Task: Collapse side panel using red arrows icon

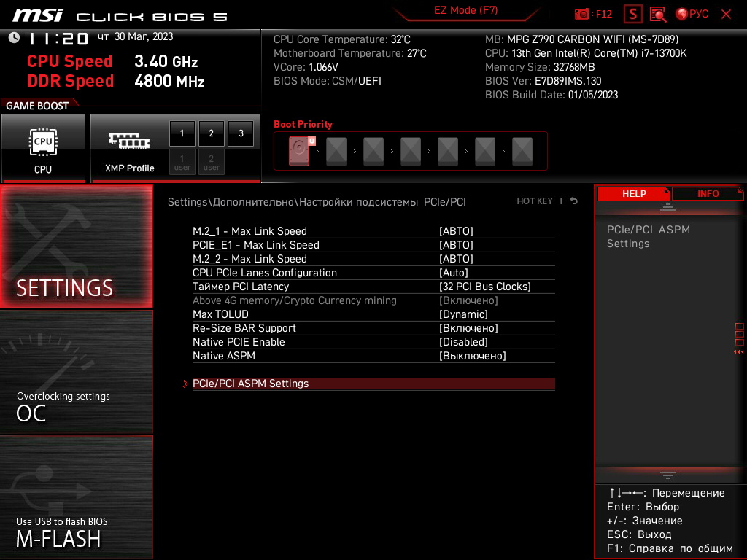Action: point(739,352)
